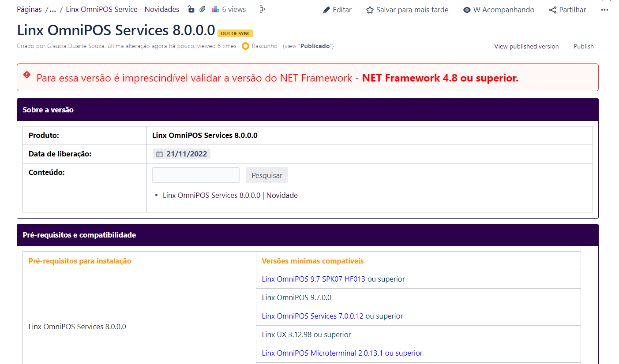Expand the collapsed breadcrumb ellipsis
619x364 pixels.
(53, 9)
